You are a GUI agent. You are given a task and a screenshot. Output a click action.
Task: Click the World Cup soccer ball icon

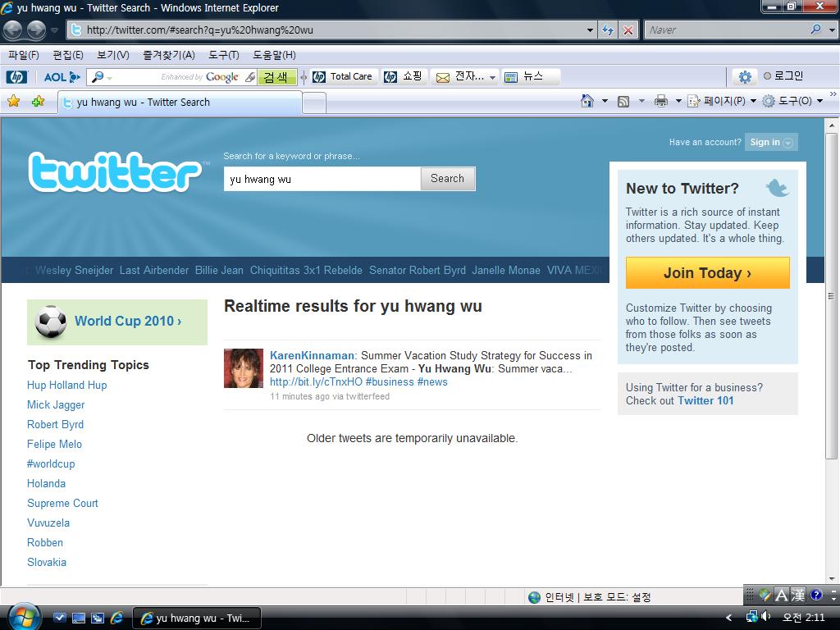tap(51, 322)
